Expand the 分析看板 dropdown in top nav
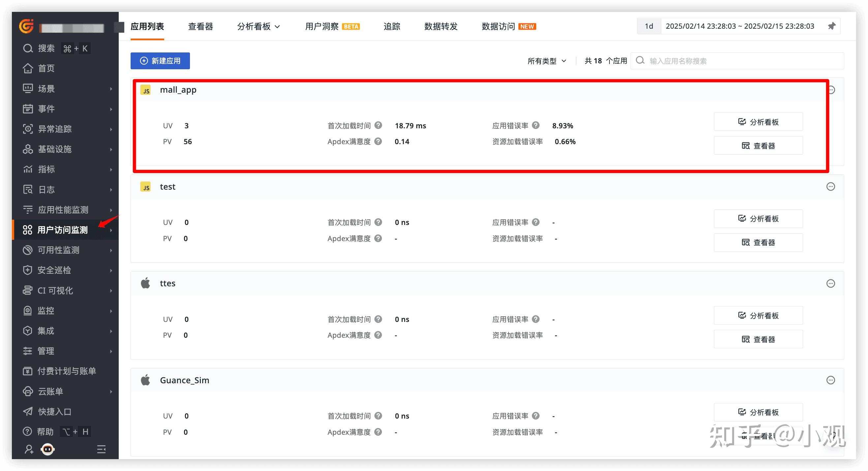 point(259,27)
